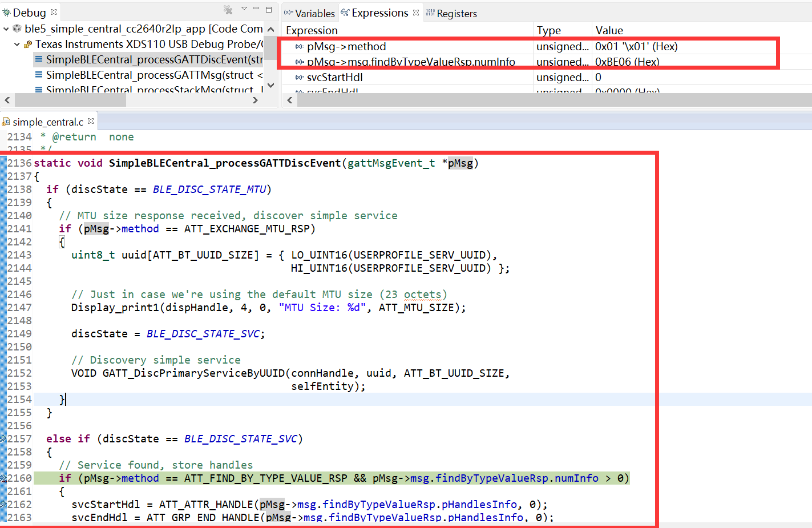Click the marker beside line 2162
The image size is (812, 528).
point(3,505)
